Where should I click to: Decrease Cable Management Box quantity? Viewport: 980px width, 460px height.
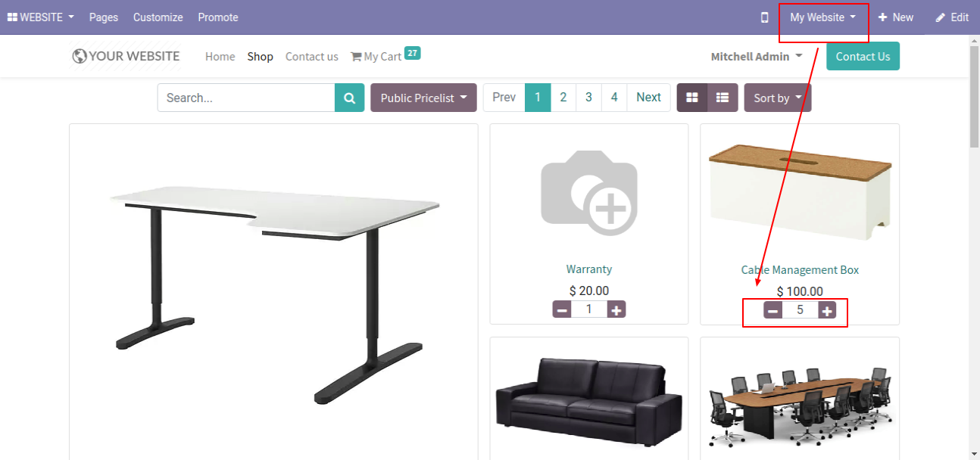(x=772, y=310)
